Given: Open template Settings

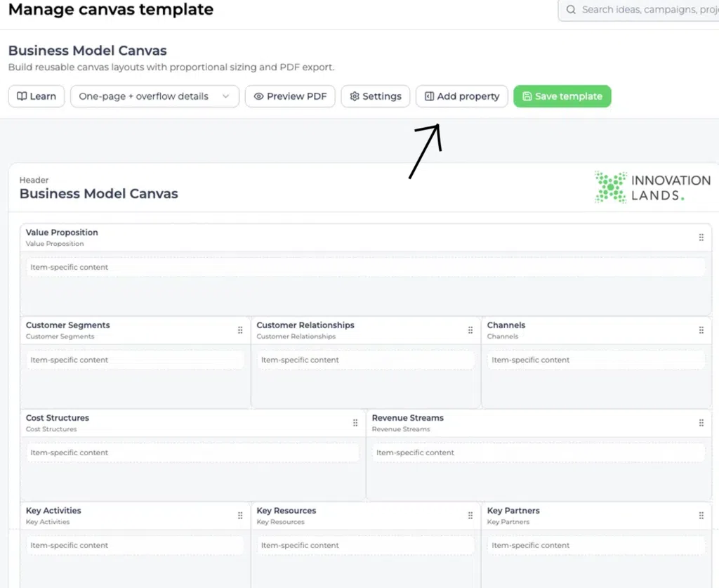Looking at the screenshot, I should [x=376, y=96].
